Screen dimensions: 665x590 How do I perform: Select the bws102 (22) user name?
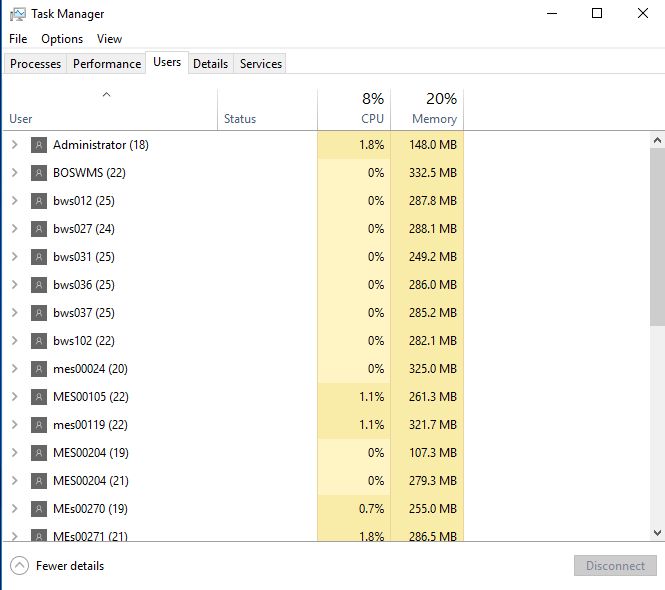coord(84,341)
